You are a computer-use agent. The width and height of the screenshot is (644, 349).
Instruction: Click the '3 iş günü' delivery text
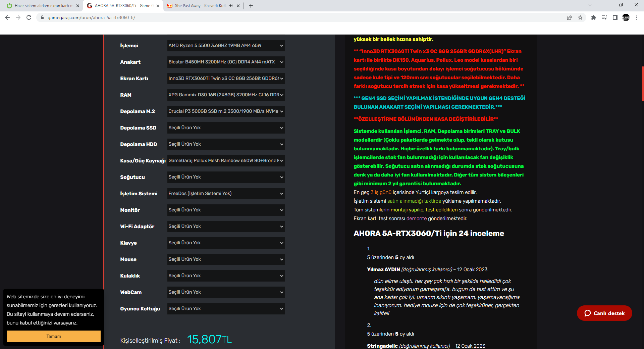pyautogui.click(x=381, y=192)
